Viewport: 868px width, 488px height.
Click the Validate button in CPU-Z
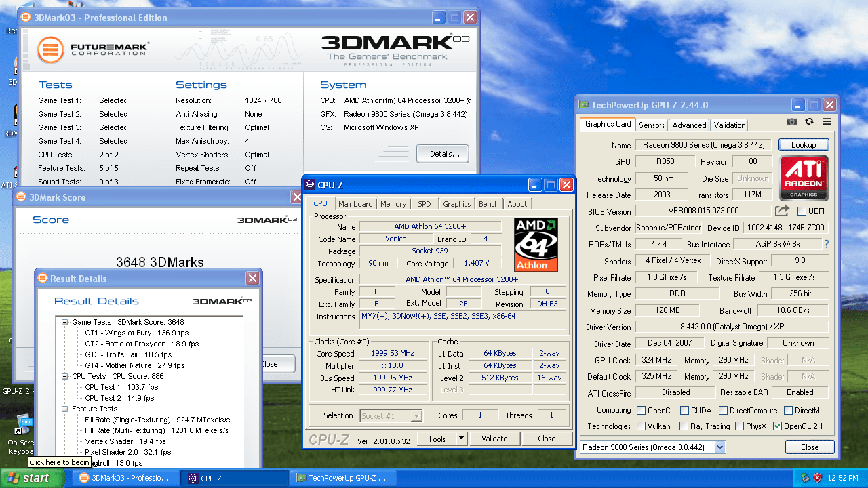tap(494, 439)
